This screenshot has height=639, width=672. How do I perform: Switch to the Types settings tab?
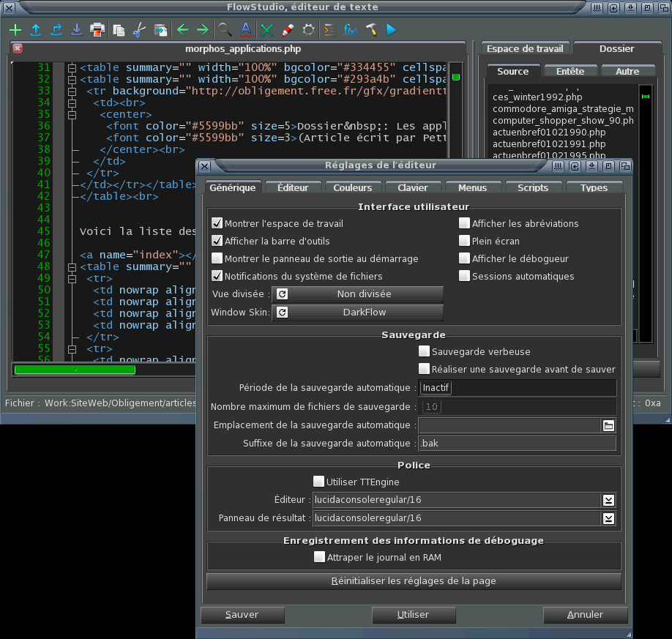coord(594,187)
